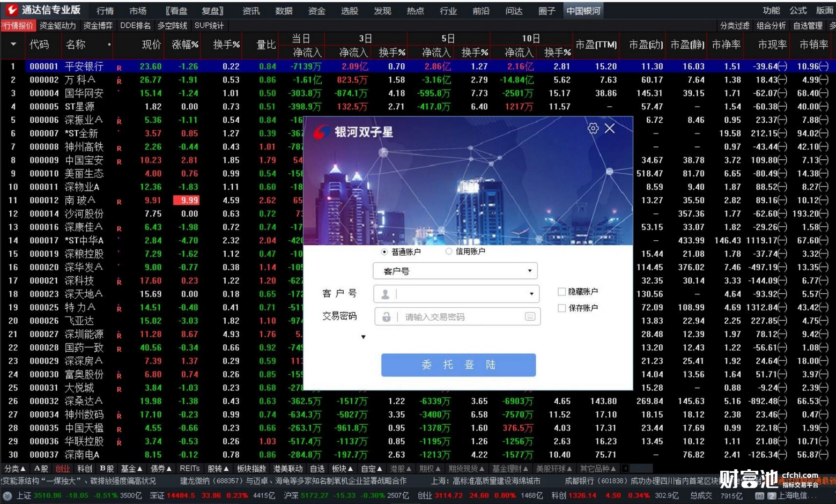Image resolution: width=836 pixels, height=504 pixels.
Task: Click the R margin marker beside 平安银行
Action: tap(119, 68)
